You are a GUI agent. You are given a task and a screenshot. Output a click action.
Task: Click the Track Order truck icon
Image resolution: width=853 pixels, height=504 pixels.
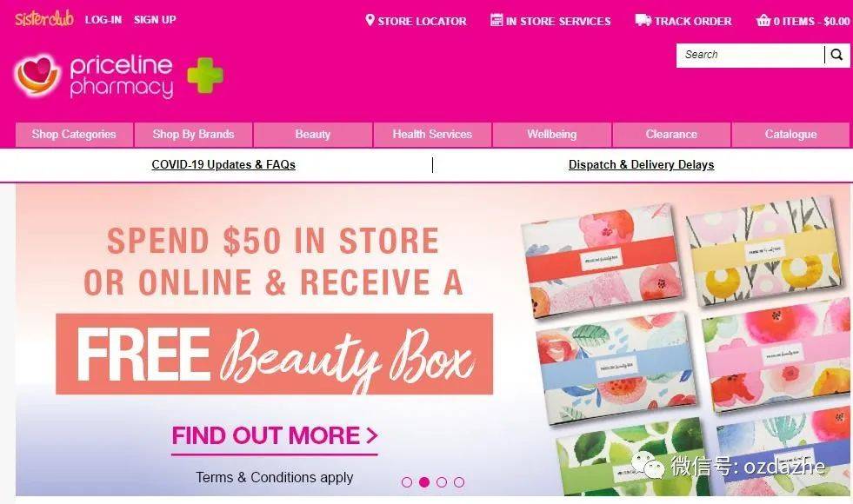click(643, 20)
